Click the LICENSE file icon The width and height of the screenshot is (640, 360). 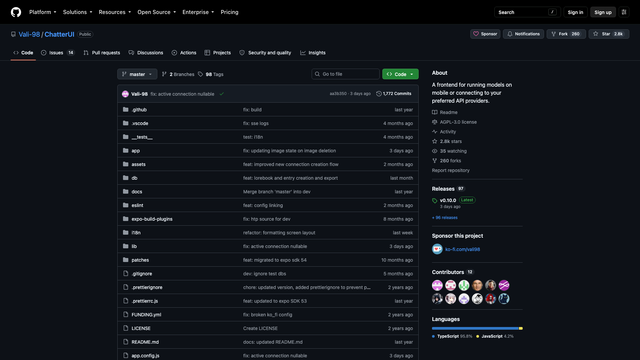click(126, 328)
